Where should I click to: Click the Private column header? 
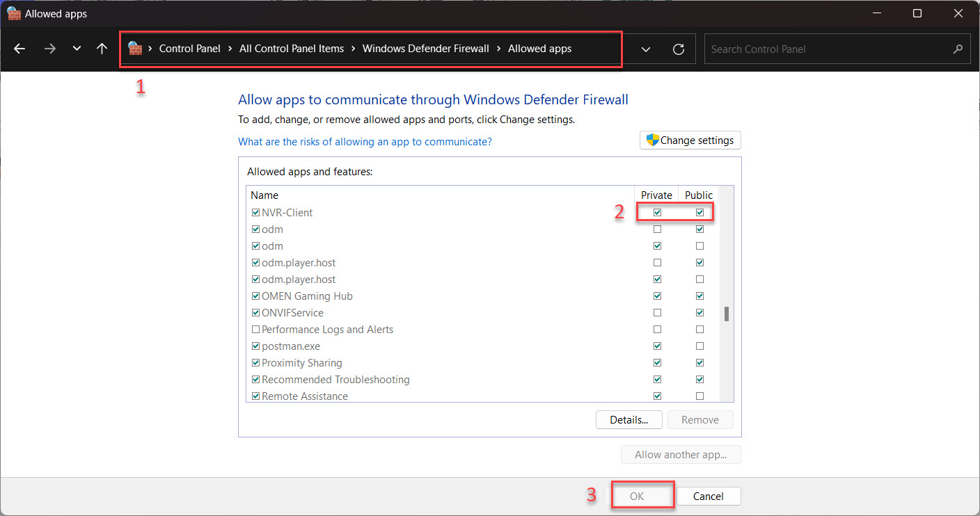tap(656, 195)
